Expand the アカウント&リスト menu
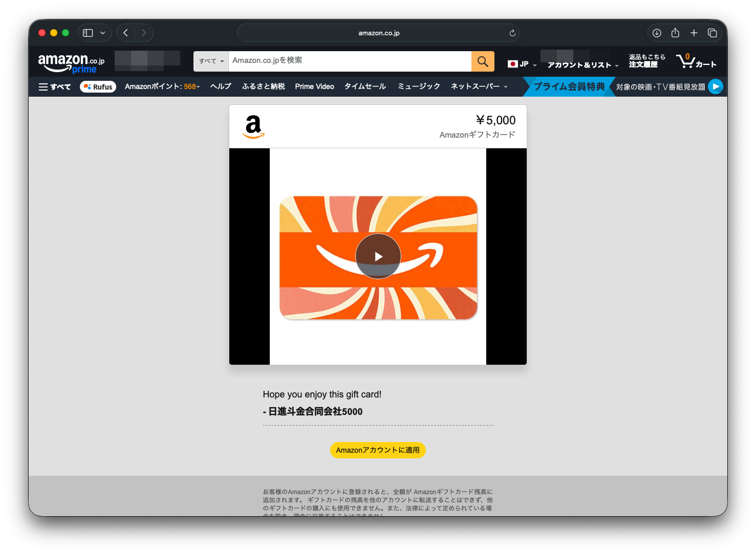756x554 pixels. point(582,65)
